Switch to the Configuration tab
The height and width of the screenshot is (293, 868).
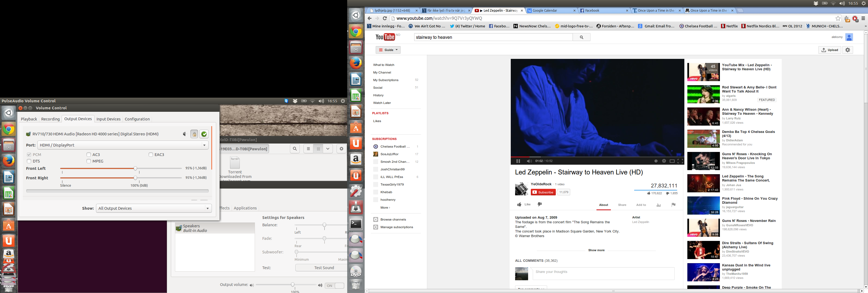137,119
